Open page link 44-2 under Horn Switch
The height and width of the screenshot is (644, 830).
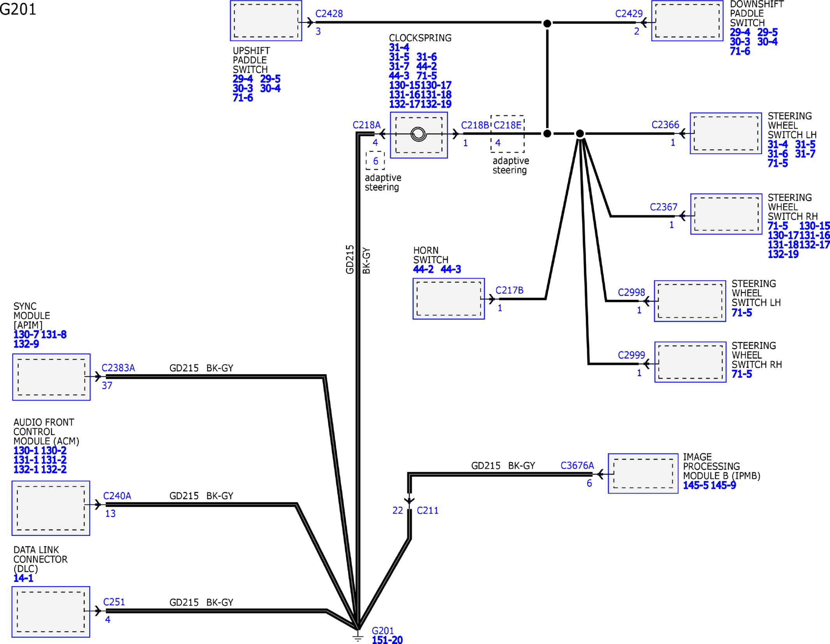pyautogui.click(x=423, y=269)
